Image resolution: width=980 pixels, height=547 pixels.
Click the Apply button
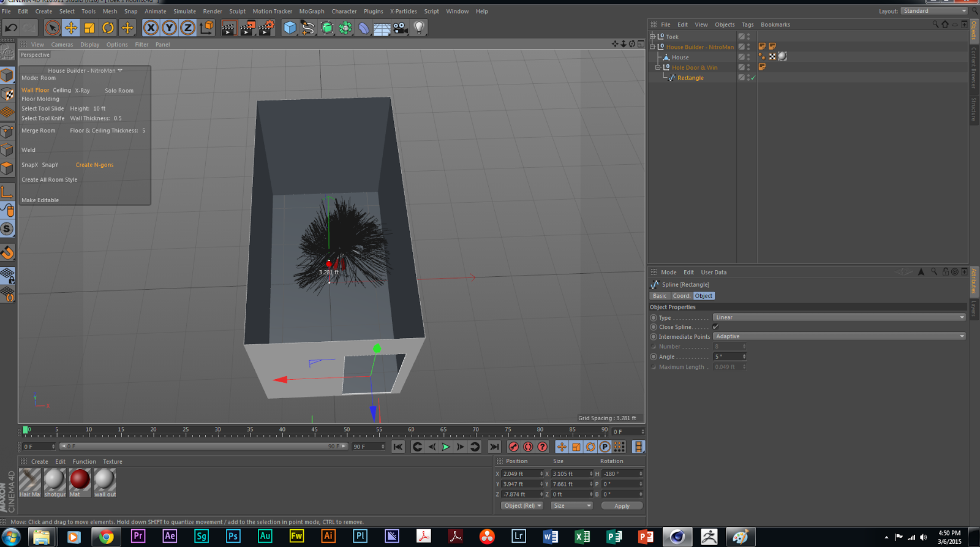pyautogui.click(x=622, y=506)
